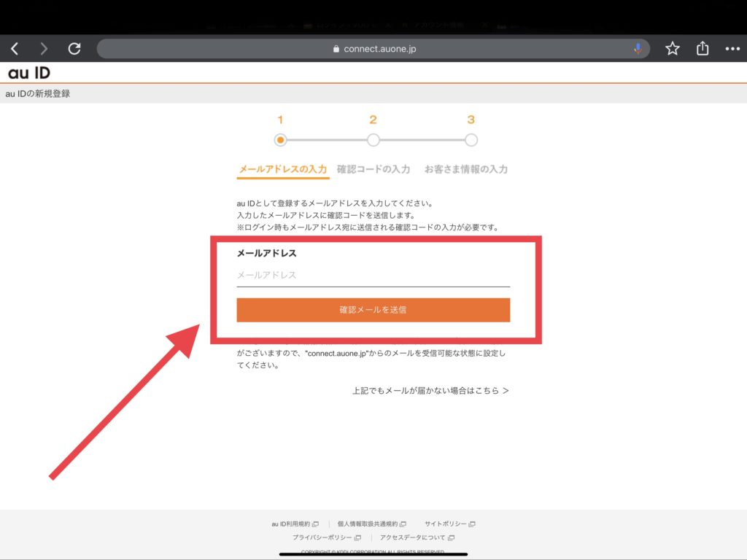Open the 個人情報取扱共通規約 footer link

pyautogui.click(x=371, y=524)
